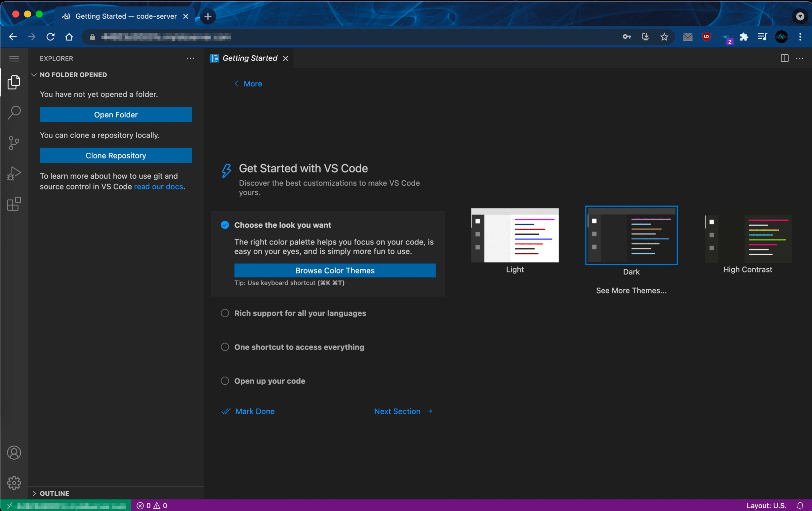Bookmark this page with star icon
The height and width of the screenshot is (511, 812).
pyautogui.click(x=664, y=37)
